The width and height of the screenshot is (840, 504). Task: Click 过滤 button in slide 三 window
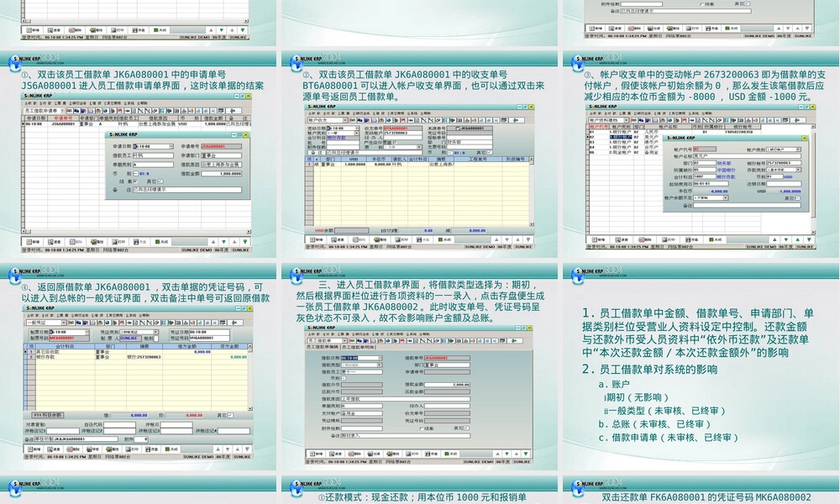(x=374, y=454)
